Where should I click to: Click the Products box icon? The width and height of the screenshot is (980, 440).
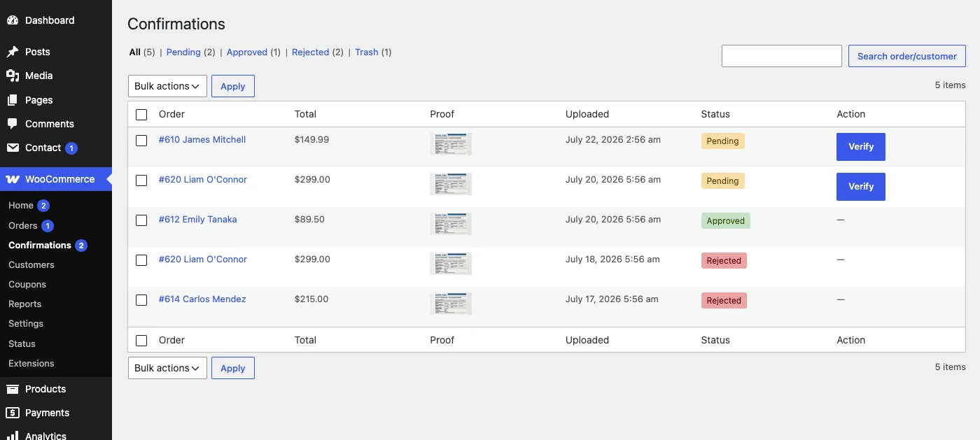(13, 389)
